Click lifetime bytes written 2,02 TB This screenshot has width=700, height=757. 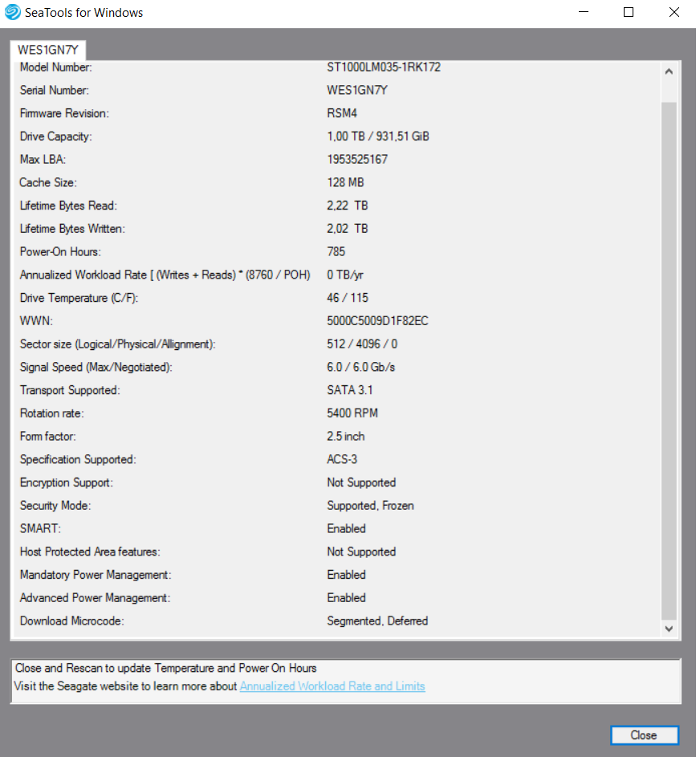click(x=347, y=229)
